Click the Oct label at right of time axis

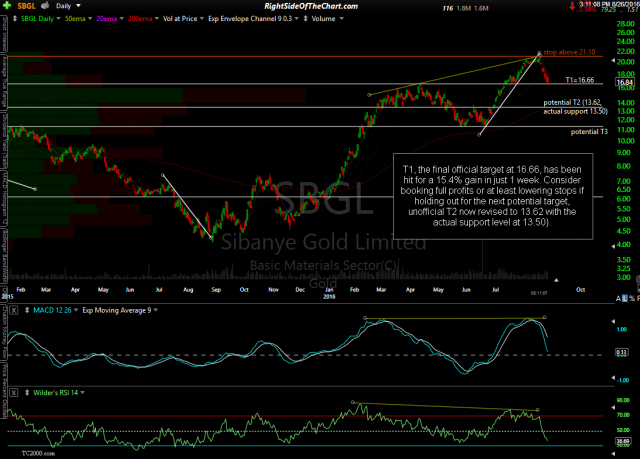[x=580, y=290]
